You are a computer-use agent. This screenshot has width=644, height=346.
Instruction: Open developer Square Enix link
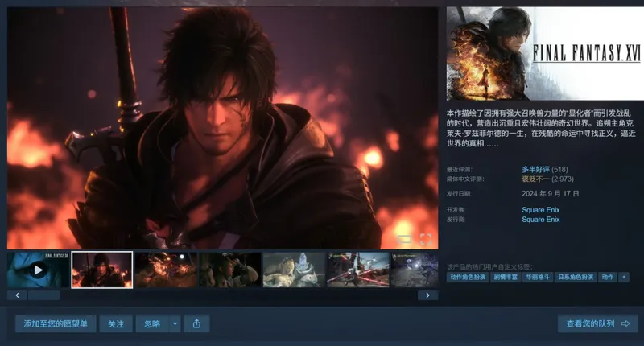[540, 210]
